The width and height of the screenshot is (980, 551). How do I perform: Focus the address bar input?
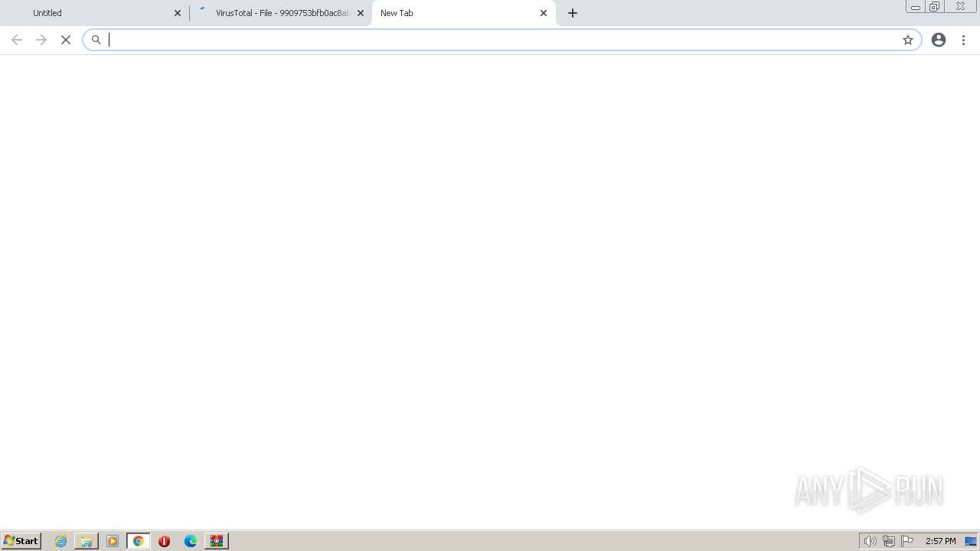coord(501,40)
